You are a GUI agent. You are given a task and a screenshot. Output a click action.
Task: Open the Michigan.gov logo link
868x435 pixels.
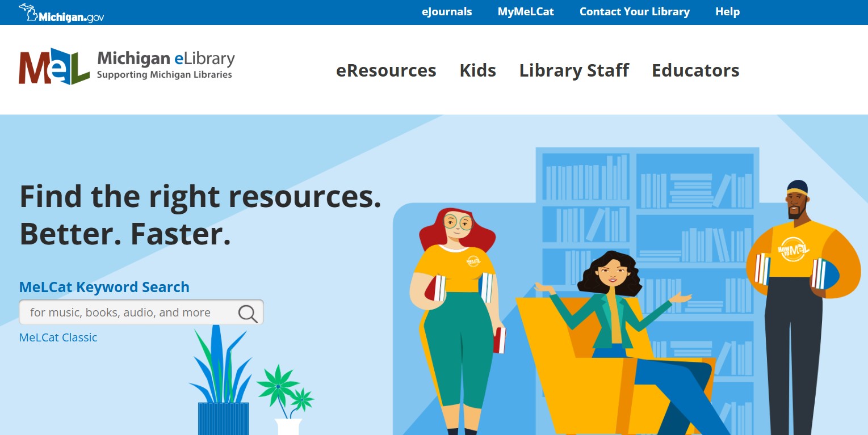[61, 13]
